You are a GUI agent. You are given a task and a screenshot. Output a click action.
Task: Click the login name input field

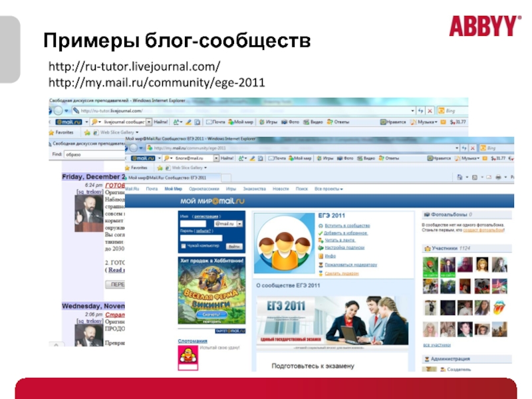(193, 223)
